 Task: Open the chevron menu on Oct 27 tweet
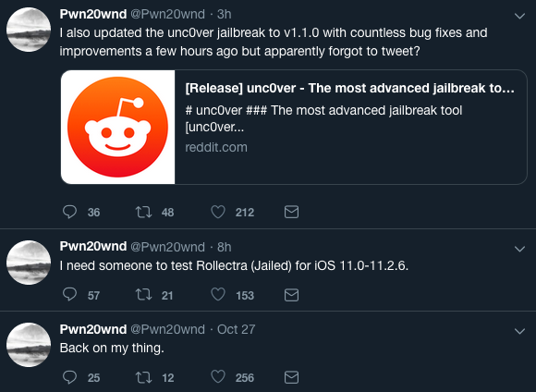519,332
